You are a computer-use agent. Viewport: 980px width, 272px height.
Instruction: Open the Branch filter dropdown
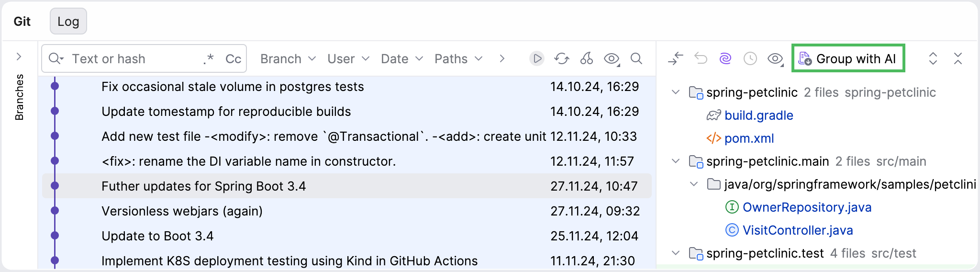288,59
